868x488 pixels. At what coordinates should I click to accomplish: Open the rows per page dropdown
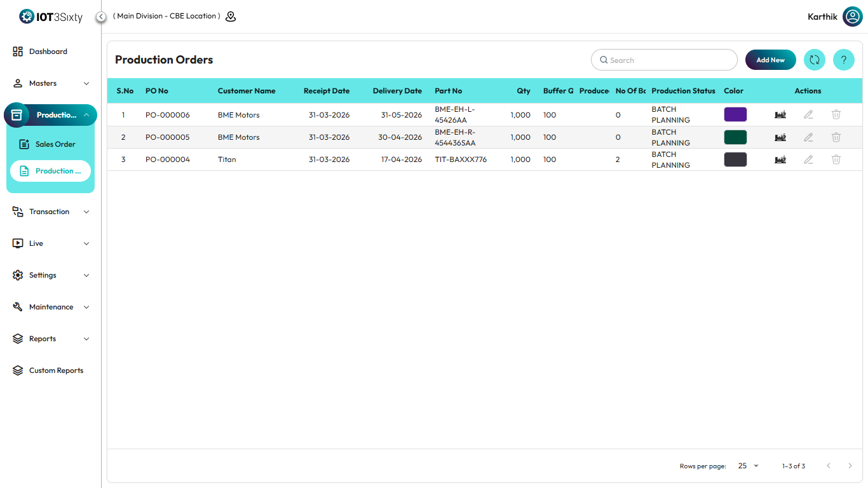(x=748, y=466)
